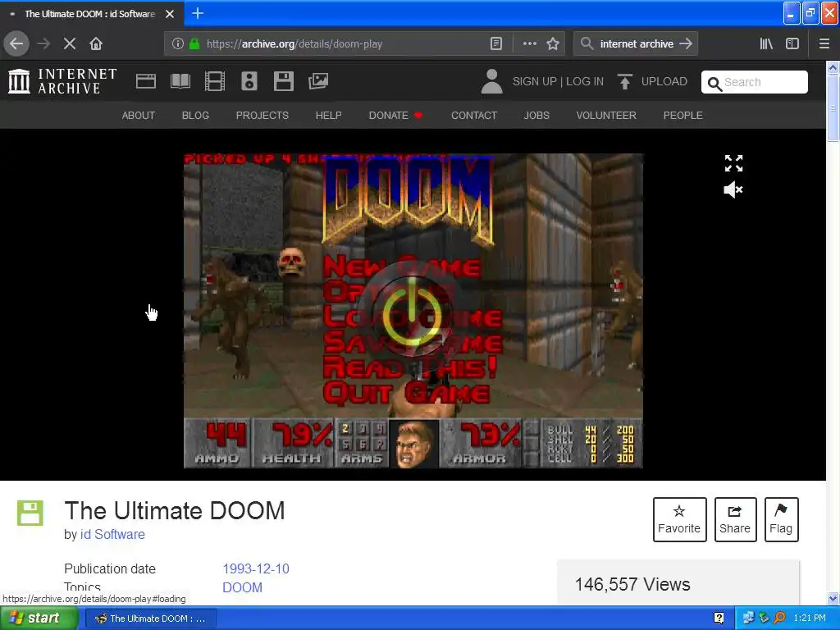
Task: Click the page vertical scrollbar thumb
Action: (x=833, y=108)
